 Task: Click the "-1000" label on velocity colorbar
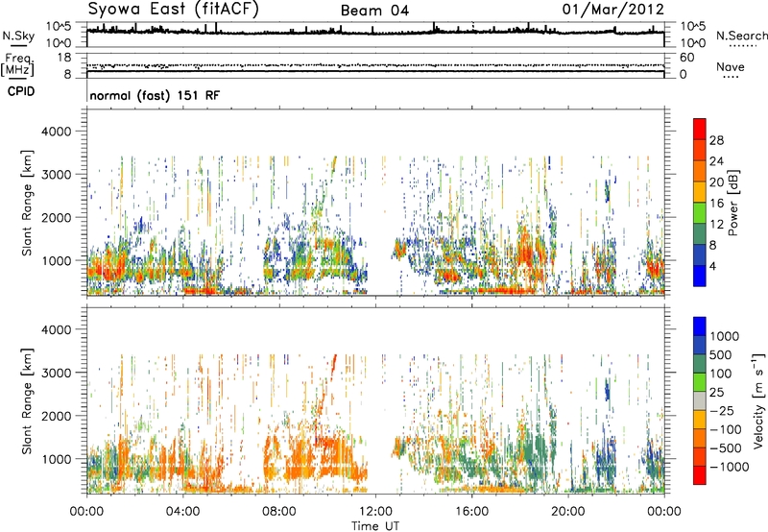point(730,467)
